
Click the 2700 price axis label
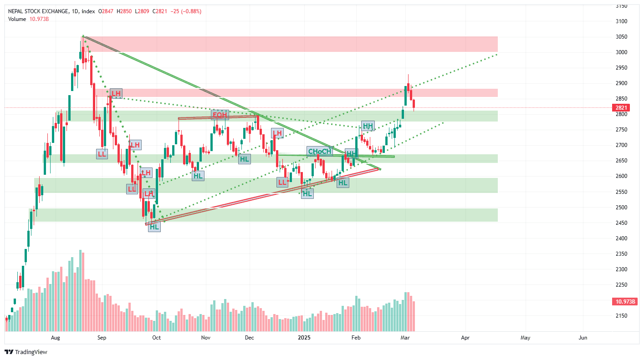(622, 145)
